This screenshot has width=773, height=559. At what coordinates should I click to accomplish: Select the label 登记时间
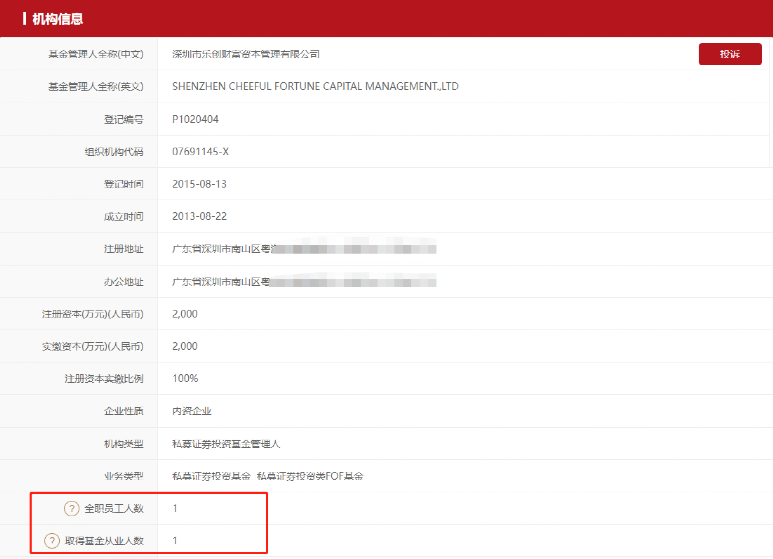point(123,184)
